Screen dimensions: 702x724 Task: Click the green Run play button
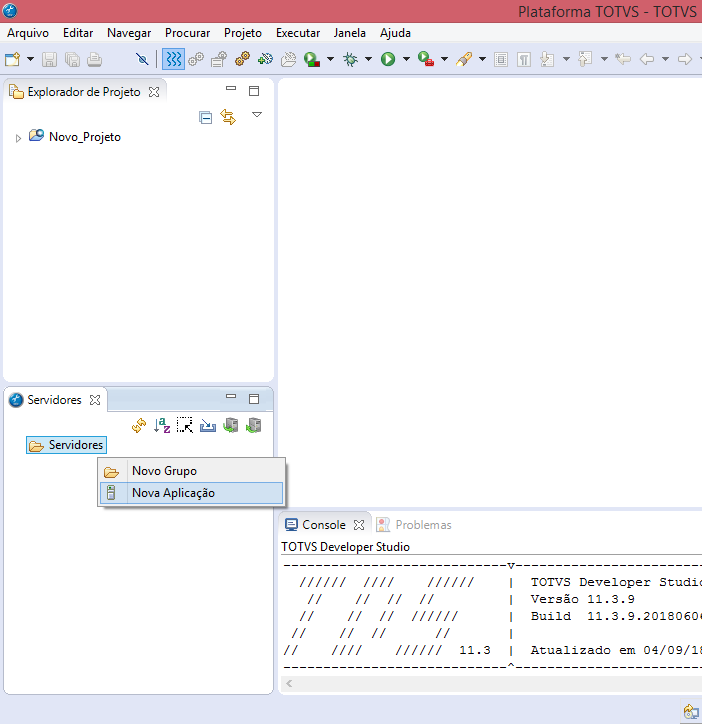click(388, 59)
